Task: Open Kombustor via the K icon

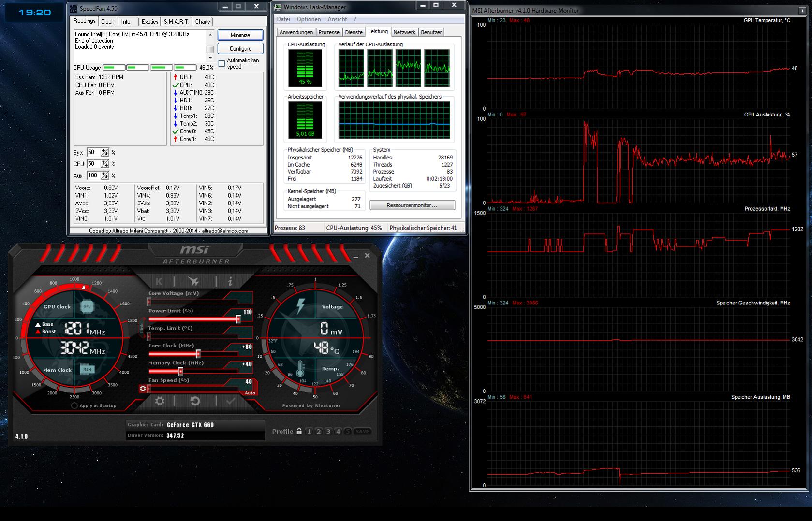Action: [159, 281]
